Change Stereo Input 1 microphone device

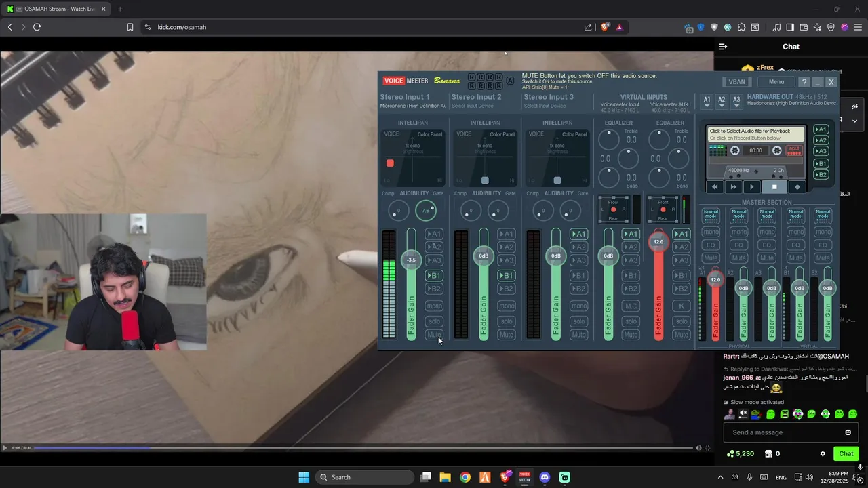412,106
